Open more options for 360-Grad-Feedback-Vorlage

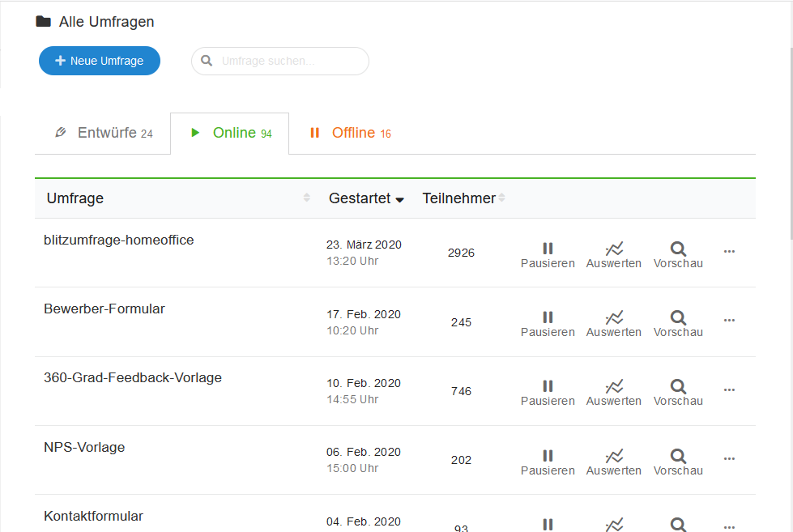click(x=729, y=390)
